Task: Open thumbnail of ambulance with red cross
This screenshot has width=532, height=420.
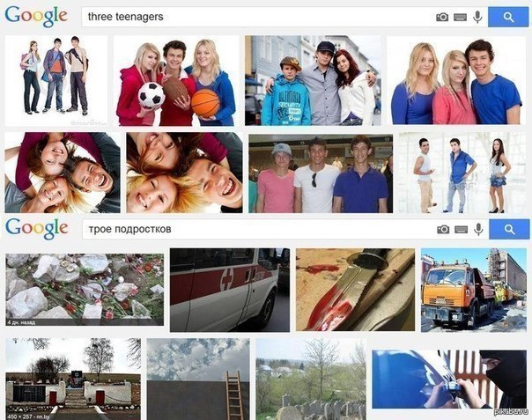Action: [x=230, y=290]
